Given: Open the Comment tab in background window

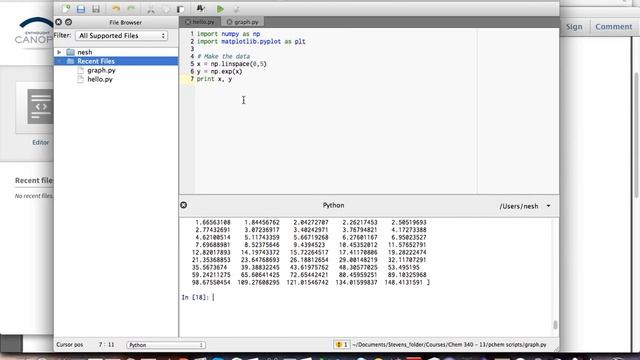Looking at the screenshot, I should click(x=613, y=27).
